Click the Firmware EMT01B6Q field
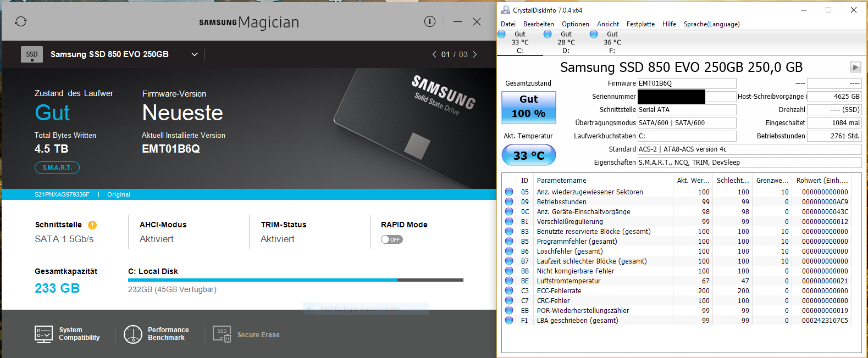 click(687, 83)
